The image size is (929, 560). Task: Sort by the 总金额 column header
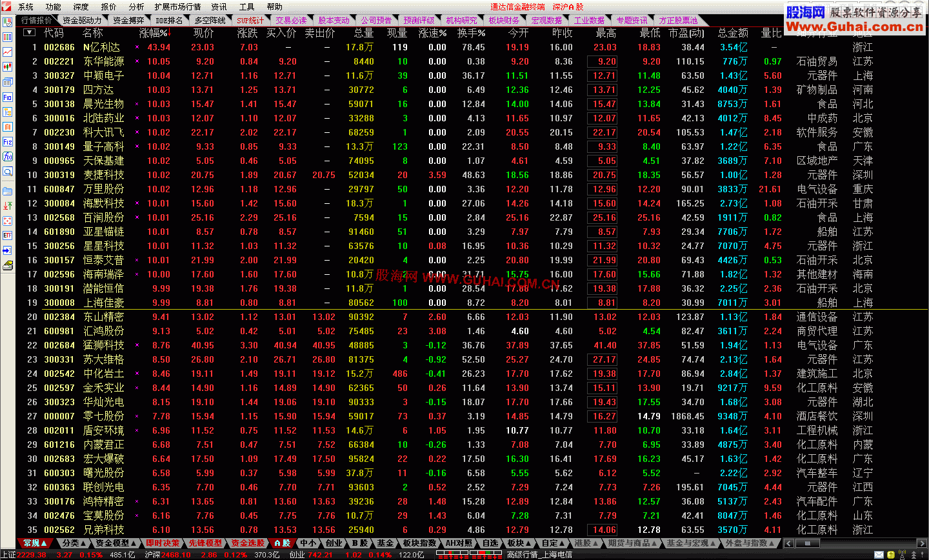733,33
